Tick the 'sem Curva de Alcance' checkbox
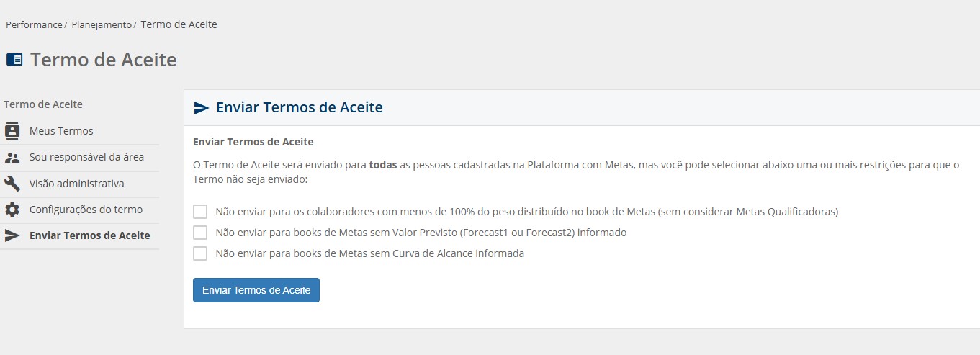 [x=200, y=253]
